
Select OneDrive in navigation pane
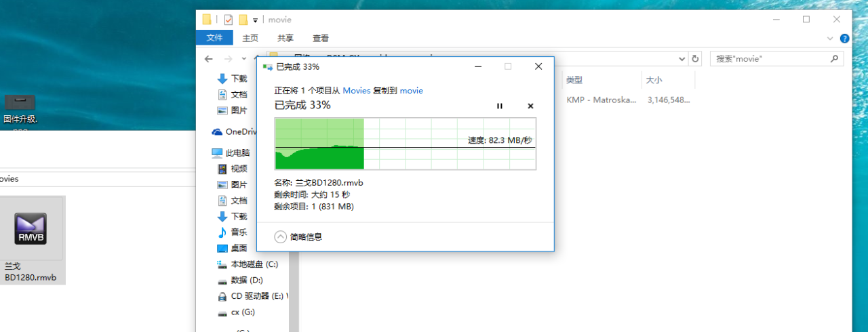[x=235, y=131]
